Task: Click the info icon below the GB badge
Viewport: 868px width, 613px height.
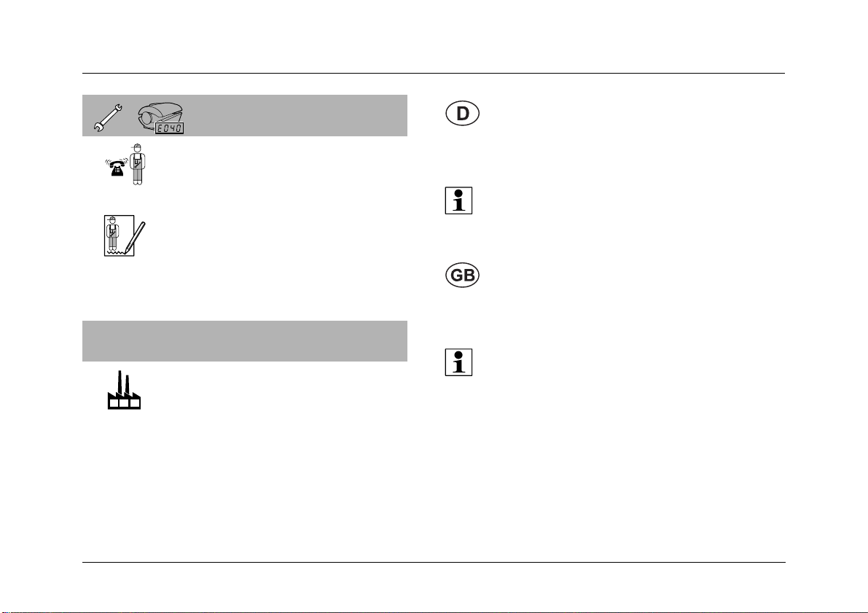Action: [459, 362]
